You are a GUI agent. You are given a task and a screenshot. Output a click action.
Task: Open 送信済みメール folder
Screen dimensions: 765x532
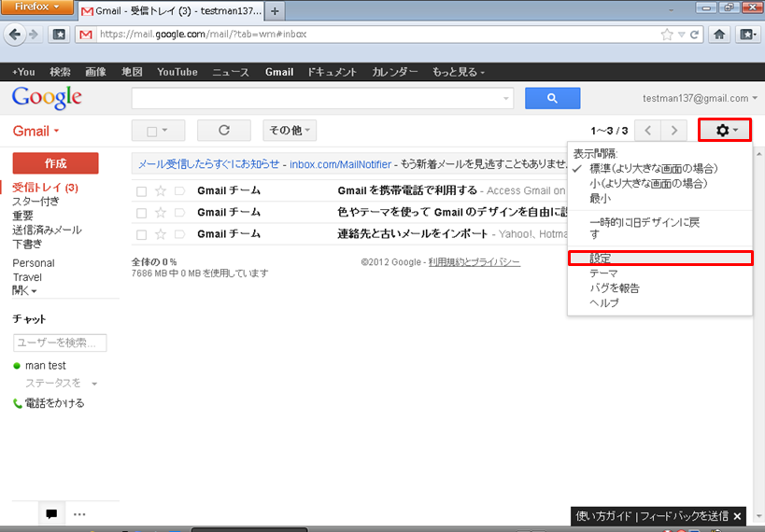pyautogui.click(x=47, y=230)
